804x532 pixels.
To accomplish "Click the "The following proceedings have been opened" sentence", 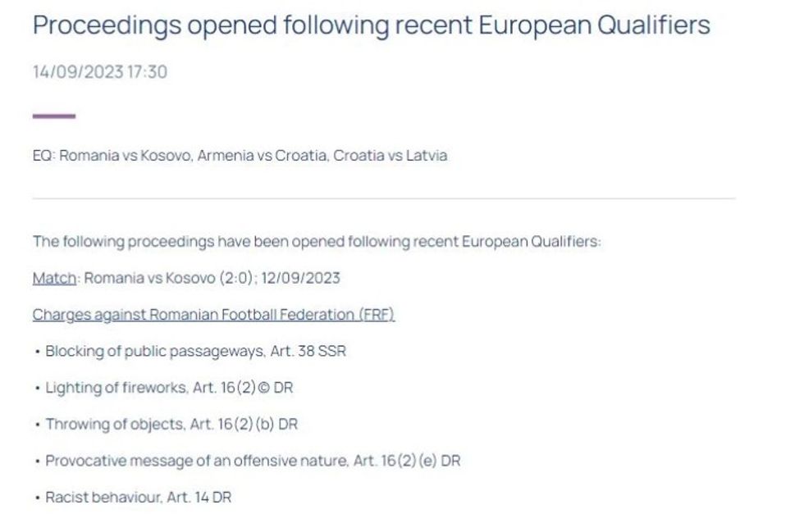I will coord(317,242).
